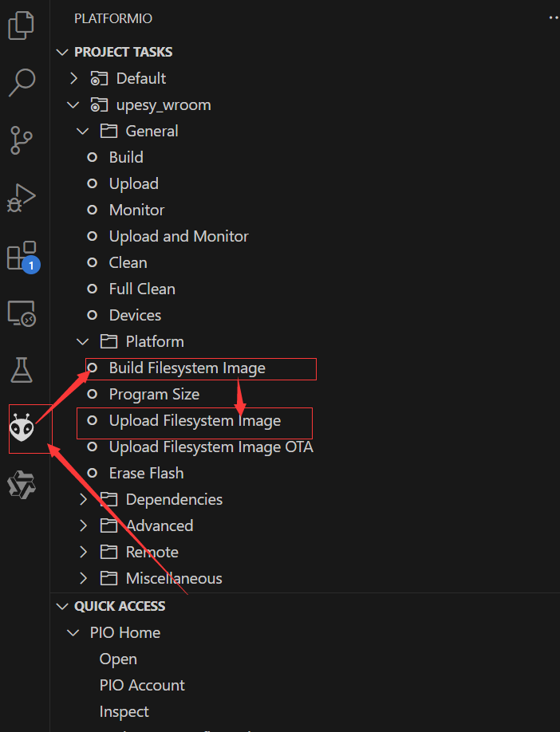Click the circle icon beside Program Size
This screenshot has height=732, width=560.
[x=93, y=395]
